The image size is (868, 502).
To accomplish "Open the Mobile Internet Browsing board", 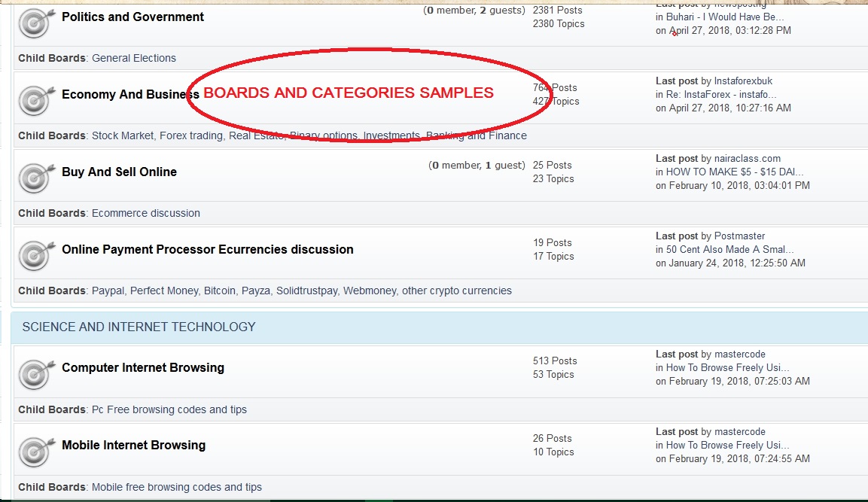I will pos(133,445).
